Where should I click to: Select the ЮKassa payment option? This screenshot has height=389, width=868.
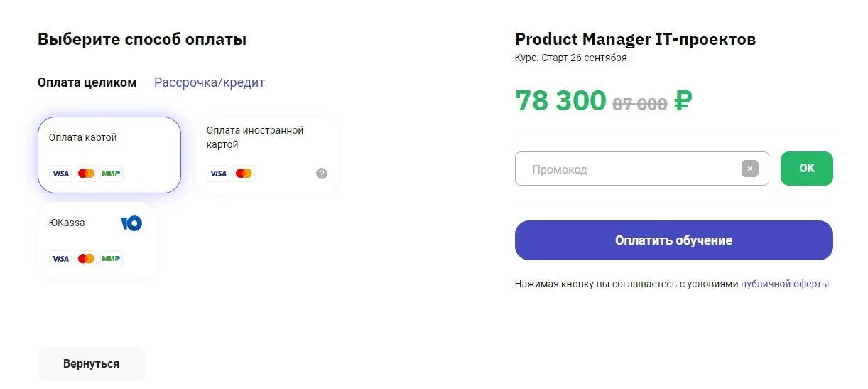97,240
